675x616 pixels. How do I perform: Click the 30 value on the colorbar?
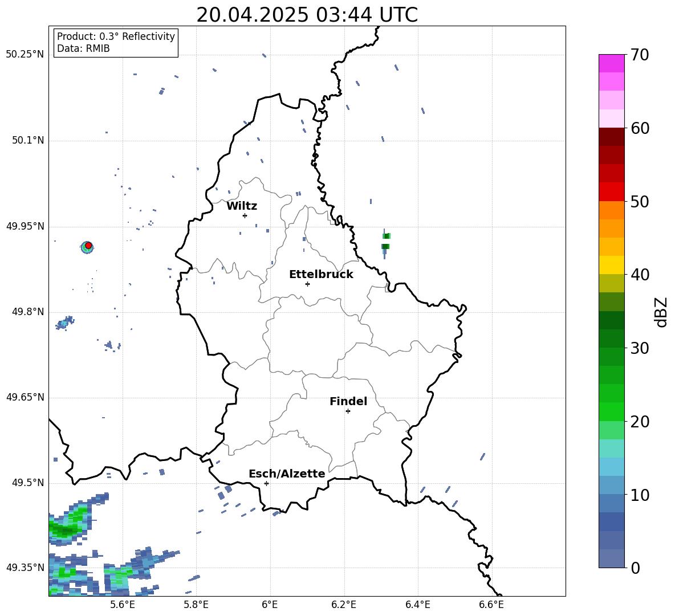pos(640,348)
